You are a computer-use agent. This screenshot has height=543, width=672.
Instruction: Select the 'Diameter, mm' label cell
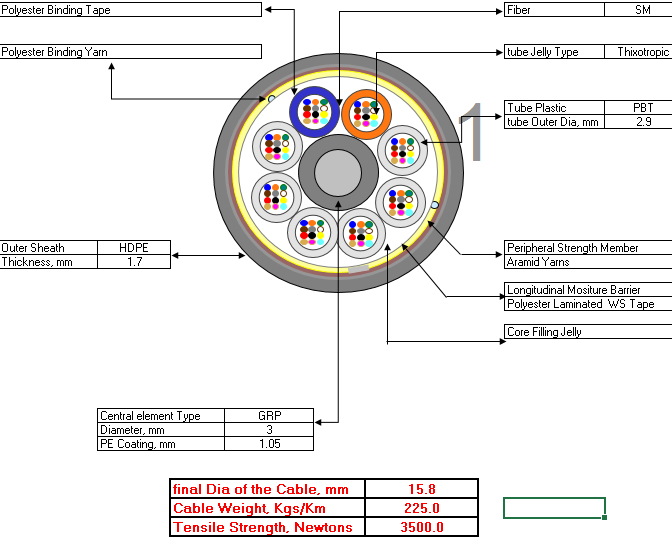[161, 430]
